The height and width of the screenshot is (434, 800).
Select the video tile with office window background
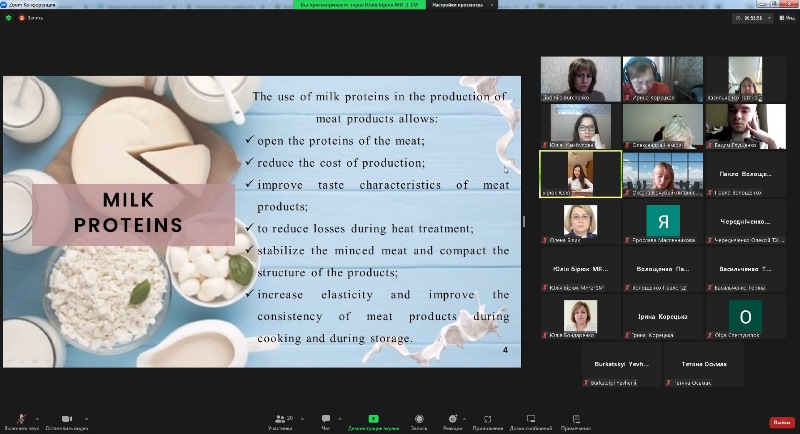663,174
